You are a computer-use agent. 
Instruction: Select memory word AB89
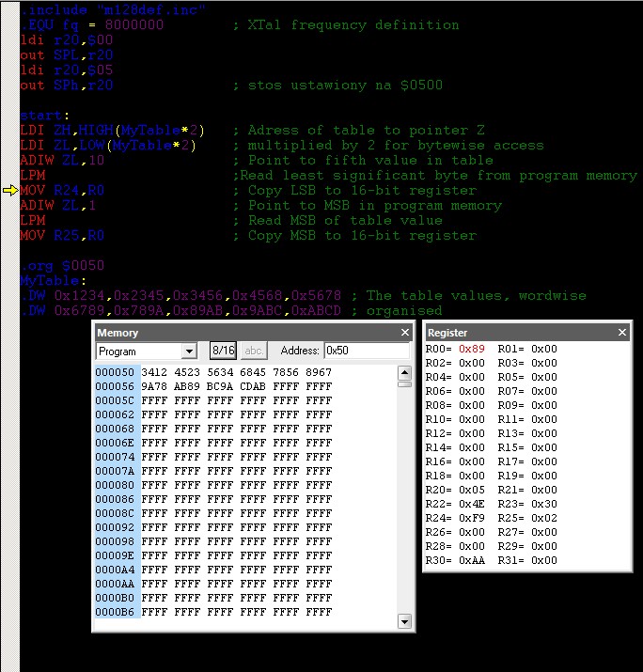(187, 386)
